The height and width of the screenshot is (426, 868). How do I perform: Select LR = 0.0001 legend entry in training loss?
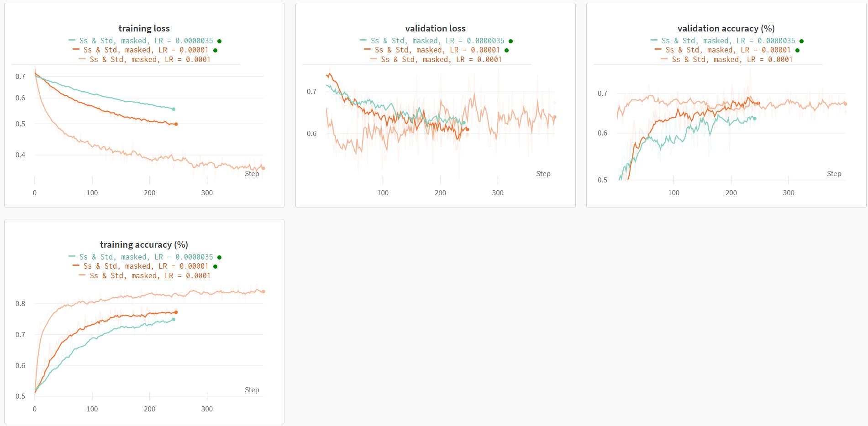click(150, 59)
